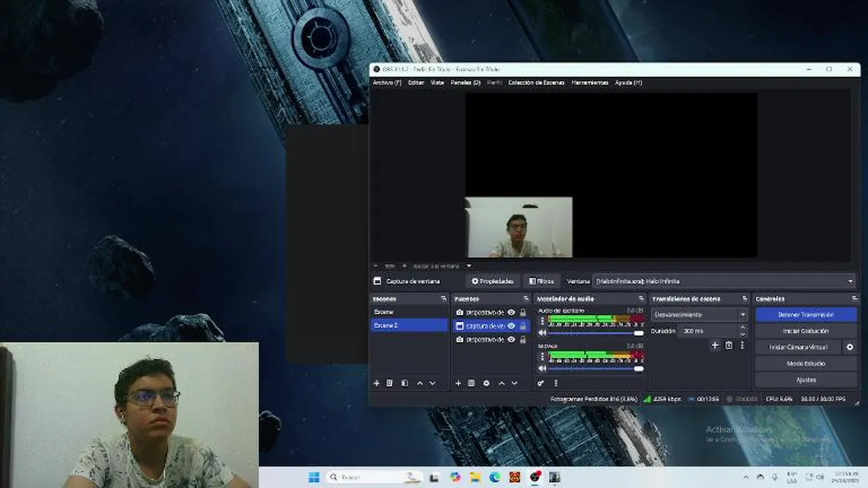Undock the Controles panel via header icon
The image size is (868, 488).
[x=854, y=299]
